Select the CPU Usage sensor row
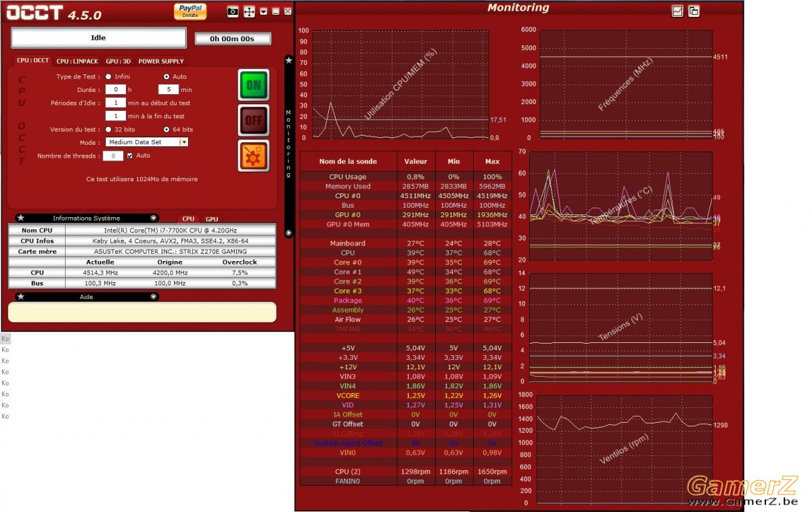This screenshot has height=512, width=812. (x=406, y=177)
